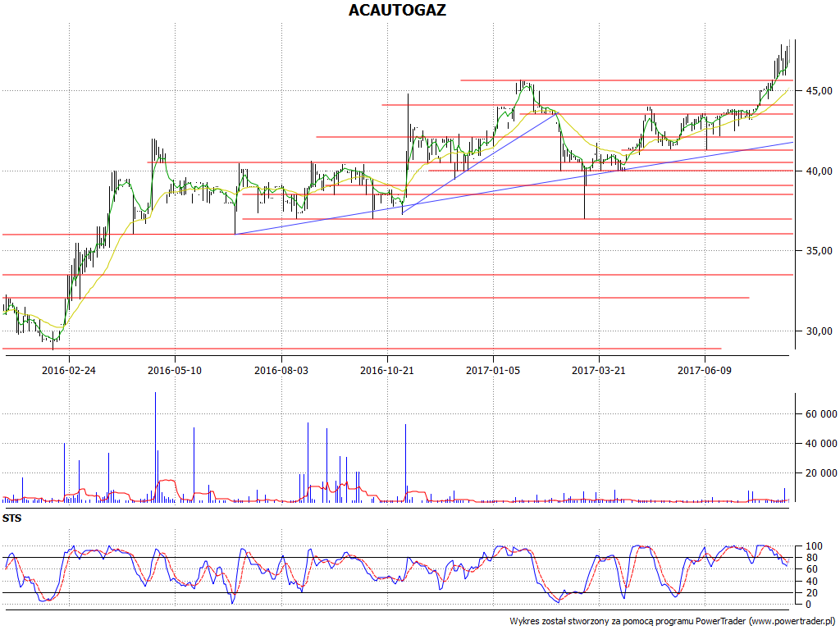Click the ACAUTOGAZ chart title
Image resolution: width=840 pixels, height=630 pixels.
[397, 10]
